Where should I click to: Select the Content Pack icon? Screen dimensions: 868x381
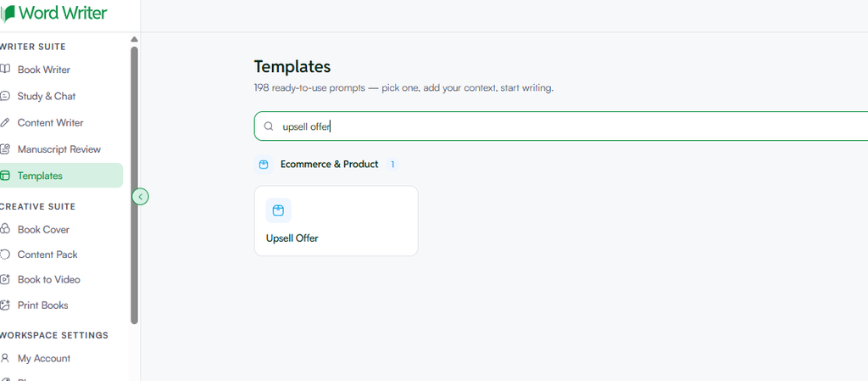click(5, 255)
